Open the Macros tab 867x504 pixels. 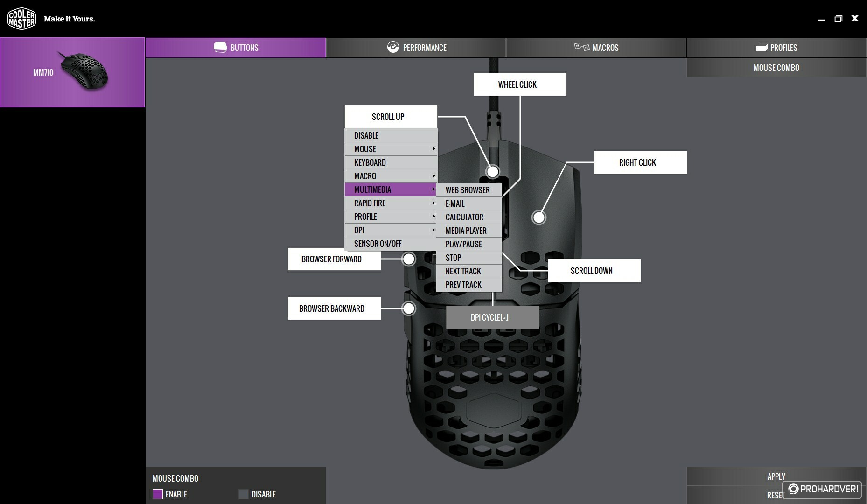click(x=596, y=48)
